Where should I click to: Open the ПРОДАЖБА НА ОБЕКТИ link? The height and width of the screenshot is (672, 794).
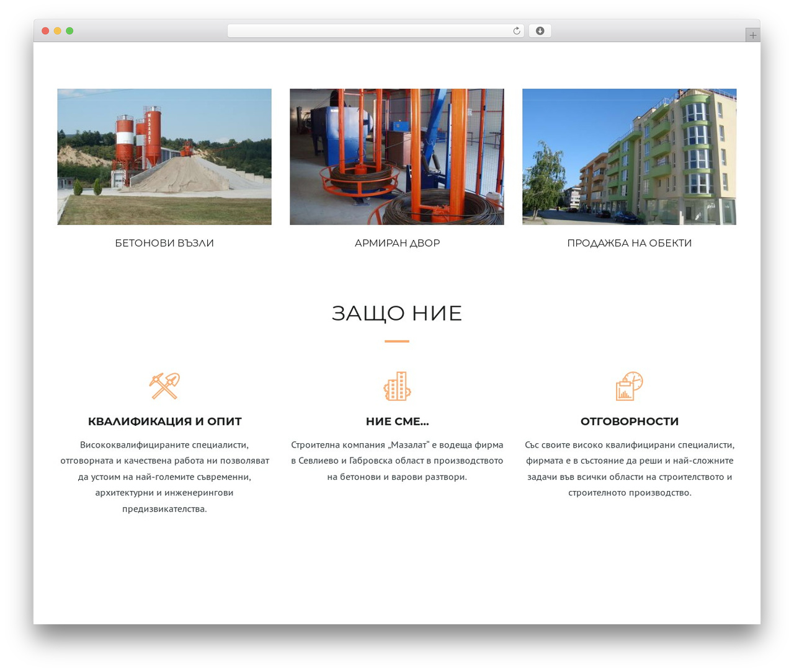click(x=629, y=243)
